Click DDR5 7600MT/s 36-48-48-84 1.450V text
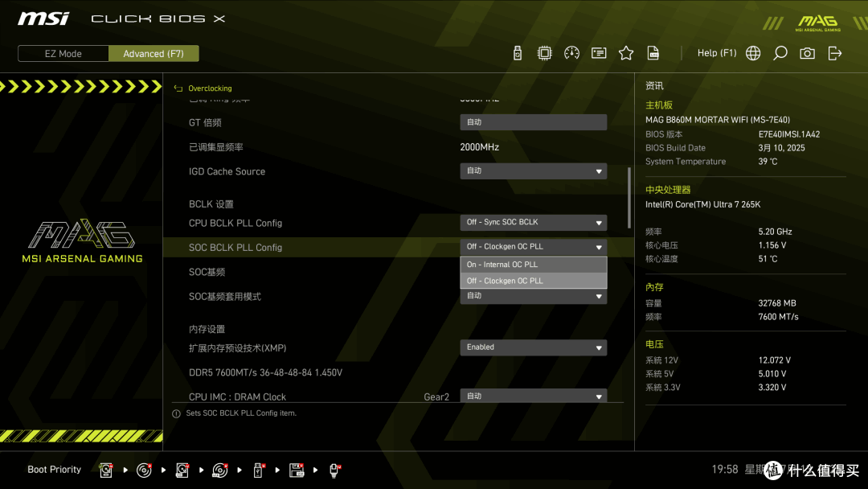Screen dimensions: 868x489 point(266,372)
